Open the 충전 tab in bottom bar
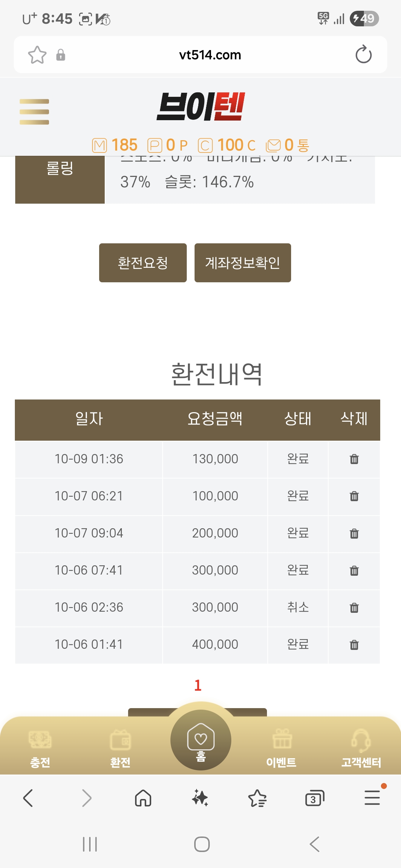This screenshot has height=868, width=401. pyautogui.click(x=40, y=748)
